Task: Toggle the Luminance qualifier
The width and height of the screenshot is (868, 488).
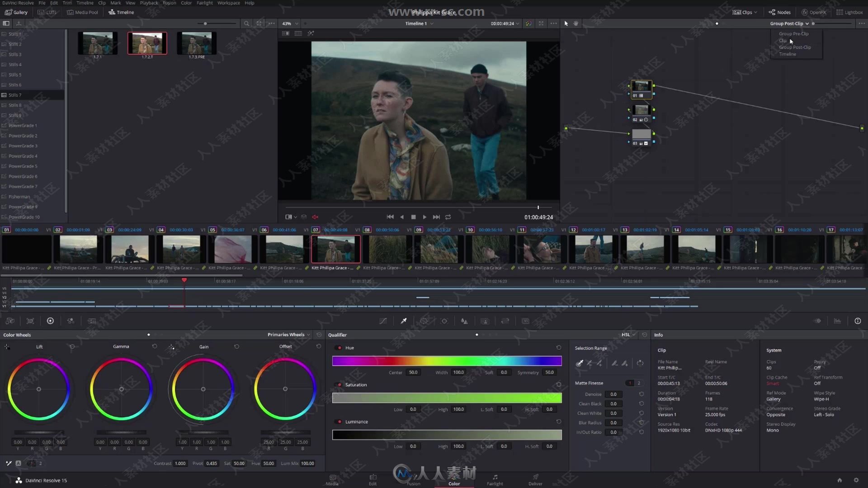Action: 339,422
